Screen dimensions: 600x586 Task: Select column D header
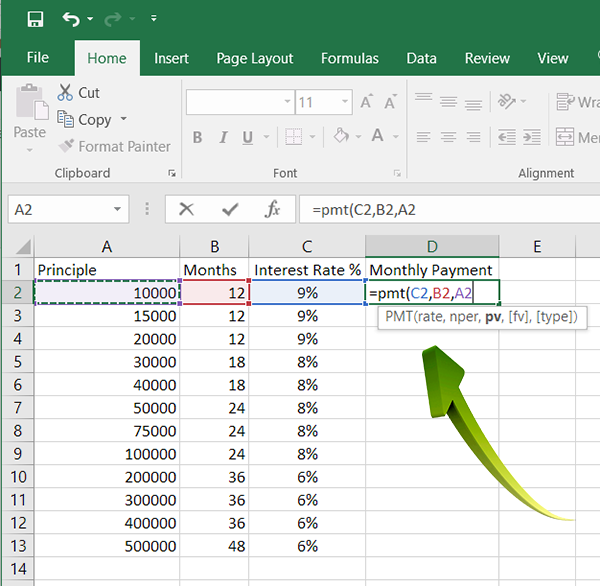coord(432,246)
